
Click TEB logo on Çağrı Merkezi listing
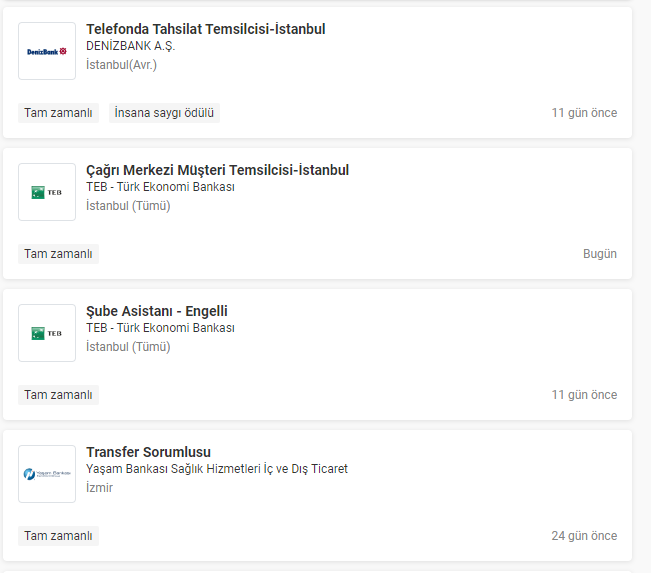47,192
